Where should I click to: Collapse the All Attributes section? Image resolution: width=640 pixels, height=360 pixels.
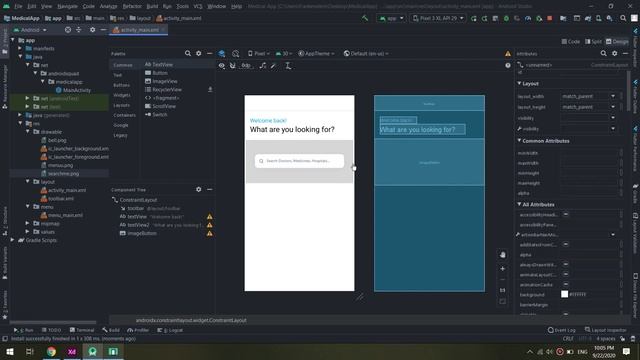pos(520,204)
